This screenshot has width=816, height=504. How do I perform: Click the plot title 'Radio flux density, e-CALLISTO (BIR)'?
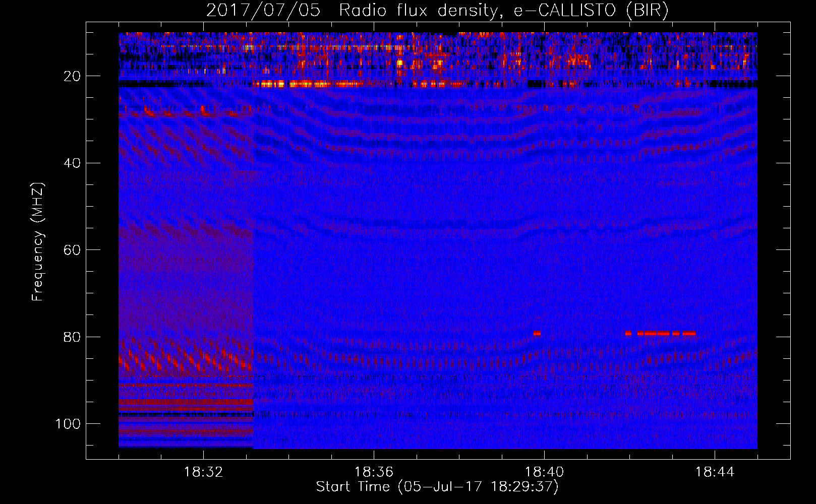(503, 10)
